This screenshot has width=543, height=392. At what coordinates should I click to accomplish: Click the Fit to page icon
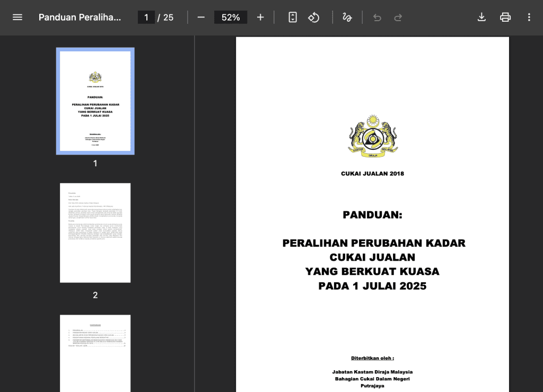293,17
